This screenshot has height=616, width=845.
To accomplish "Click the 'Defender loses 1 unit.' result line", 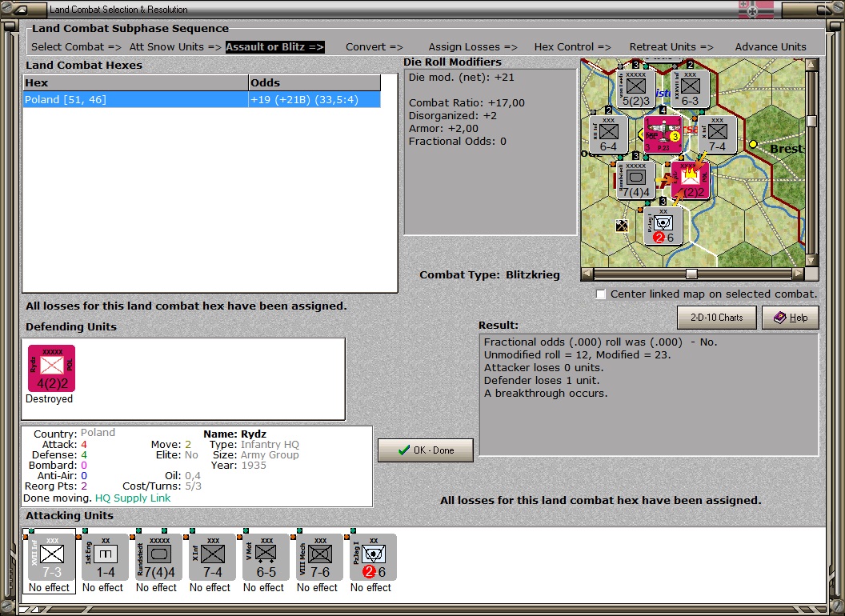I will coord(542,381).
